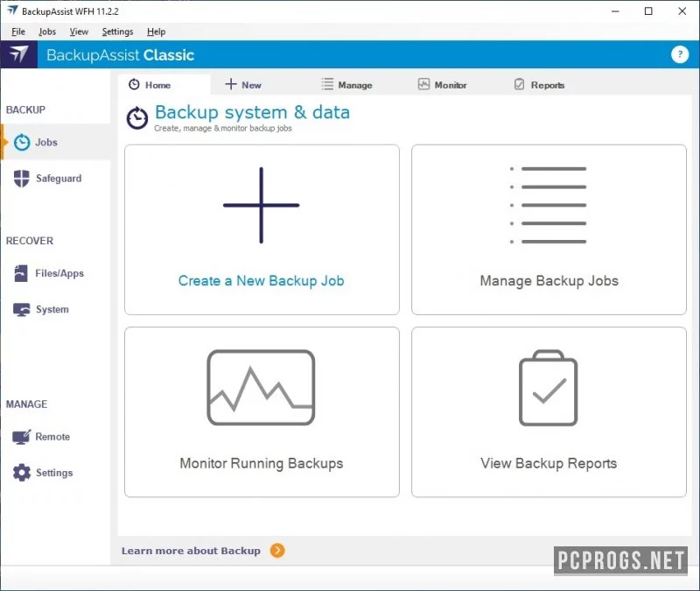Viewport: 700px width, 591px height.
Task: Click the MANAGE section header
Action: pyautogui.click(x=26, y=405)
